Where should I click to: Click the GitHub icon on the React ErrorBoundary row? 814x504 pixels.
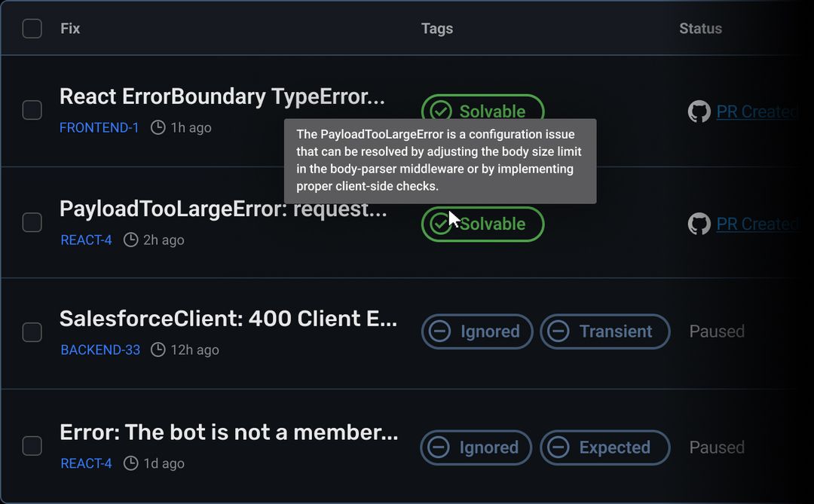pyautogui.click(x=699, y=111)
